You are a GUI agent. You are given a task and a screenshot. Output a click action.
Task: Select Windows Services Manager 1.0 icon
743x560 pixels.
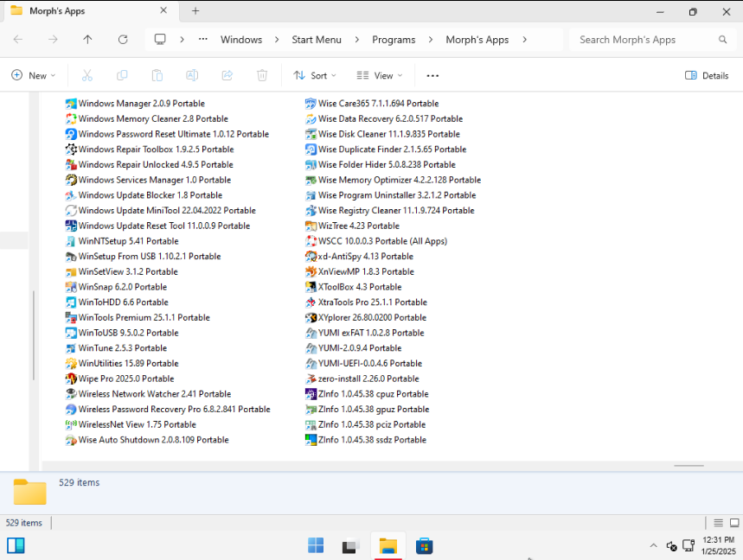71,180
